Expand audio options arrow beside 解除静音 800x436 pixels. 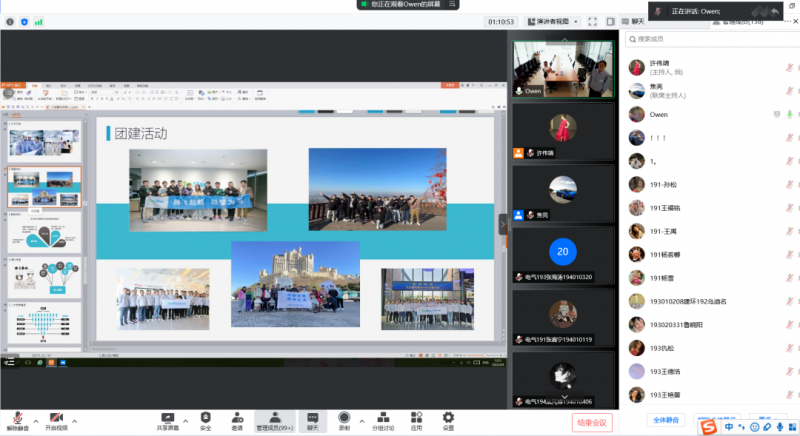click(35, 418)
